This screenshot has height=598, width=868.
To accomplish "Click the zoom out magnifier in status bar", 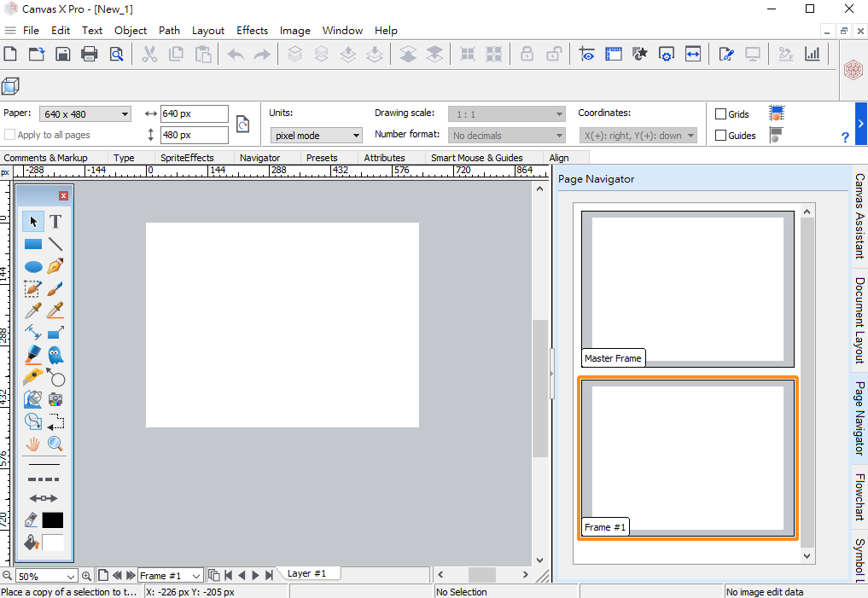I will [x=7, y=576].
